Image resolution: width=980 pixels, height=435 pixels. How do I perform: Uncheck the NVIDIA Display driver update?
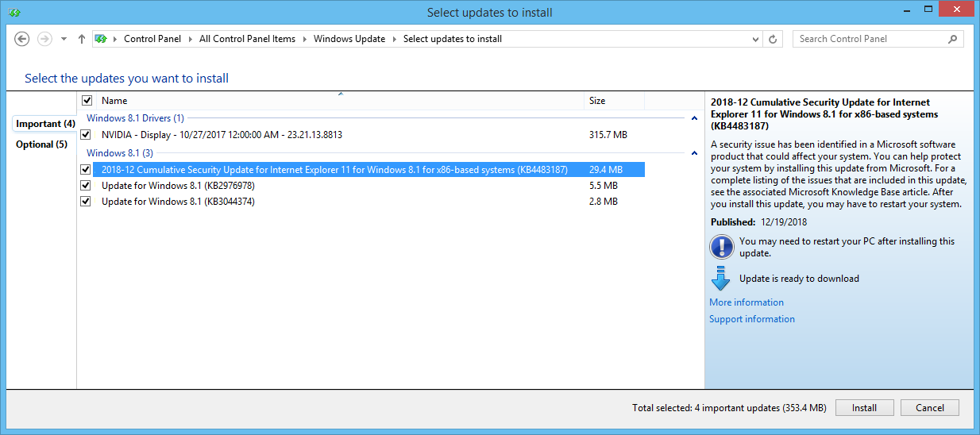coord(86,135)
